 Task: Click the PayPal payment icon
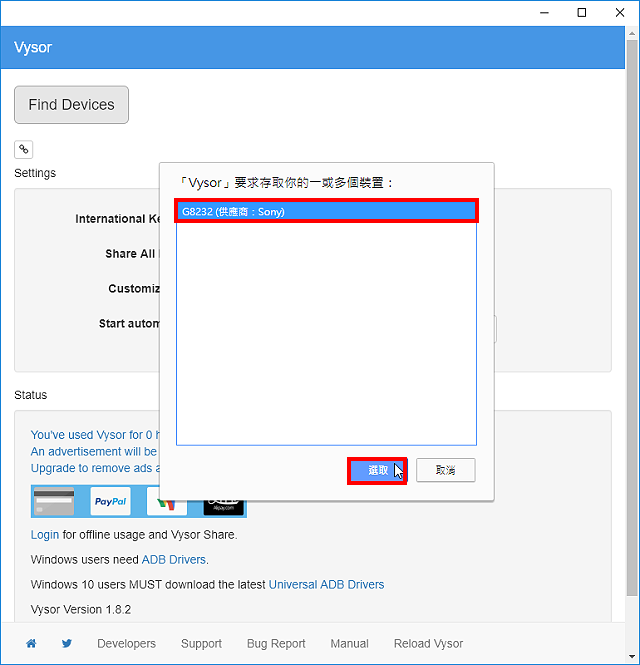[x=110, y=501]
